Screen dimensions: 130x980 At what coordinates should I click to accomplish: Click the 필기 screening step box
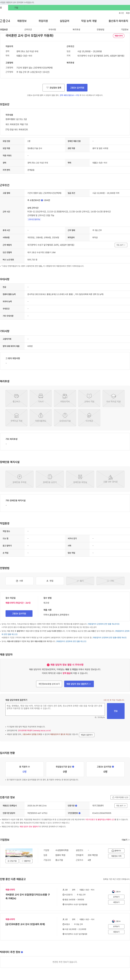80,581
